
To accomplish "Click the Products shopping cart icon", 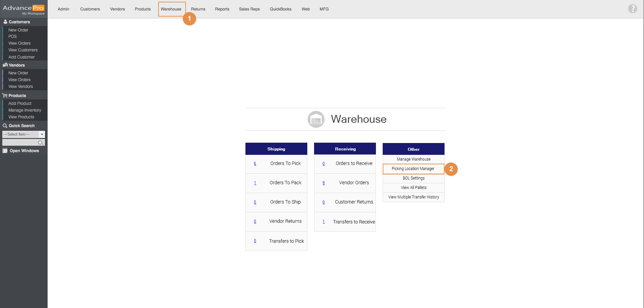I will pyautogui.click(x=5, y=96).
